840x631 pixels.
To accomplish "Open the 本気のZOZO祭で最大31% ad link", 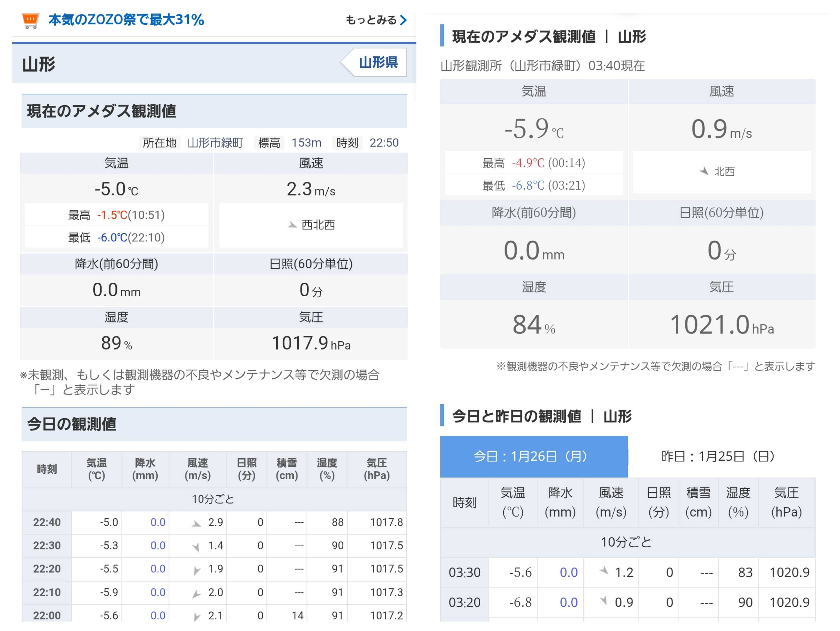I will tap(126, 20).
